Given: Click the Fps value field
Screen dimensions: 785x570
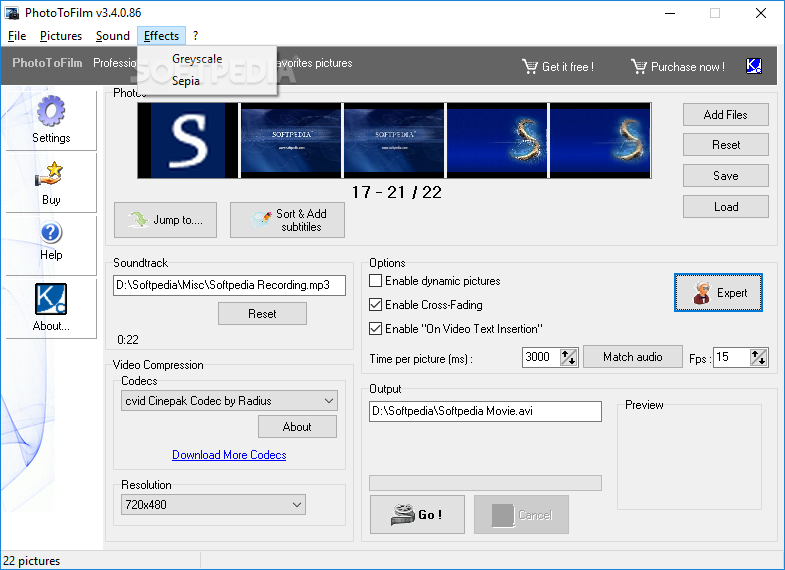Looking at the screenshot, I should pos(731,357).
